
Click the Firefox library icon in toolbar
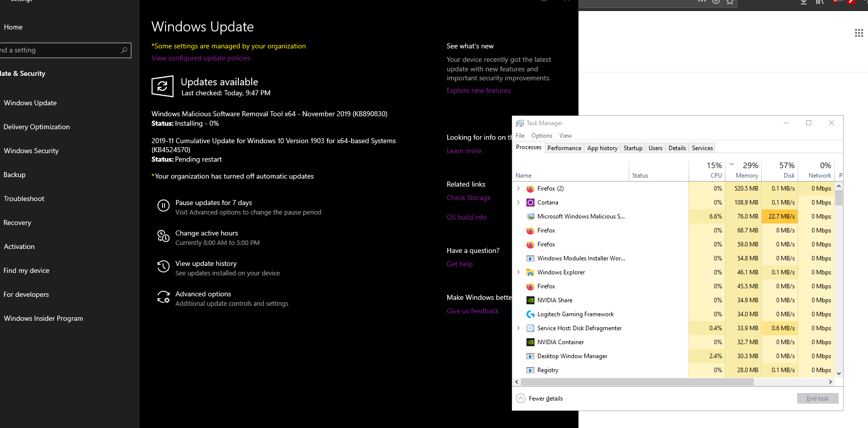(x=820, y=2)
